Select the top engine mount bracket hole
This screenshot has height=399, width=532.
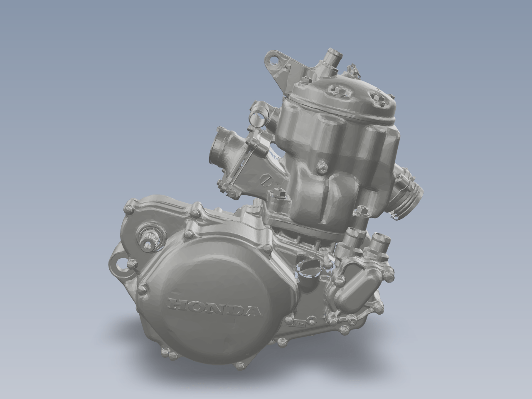coord(274,61)
